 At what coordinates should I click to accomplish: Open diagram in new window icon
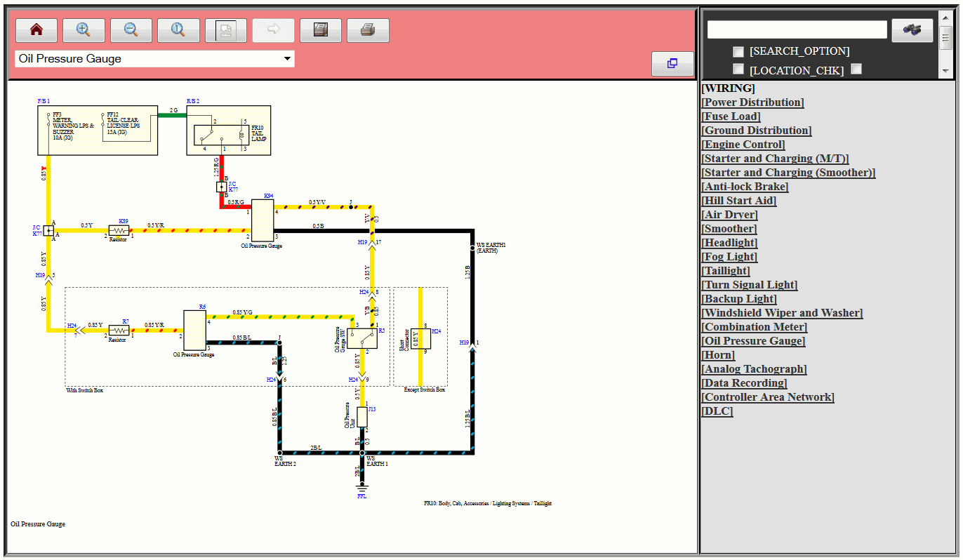(672, 63)
